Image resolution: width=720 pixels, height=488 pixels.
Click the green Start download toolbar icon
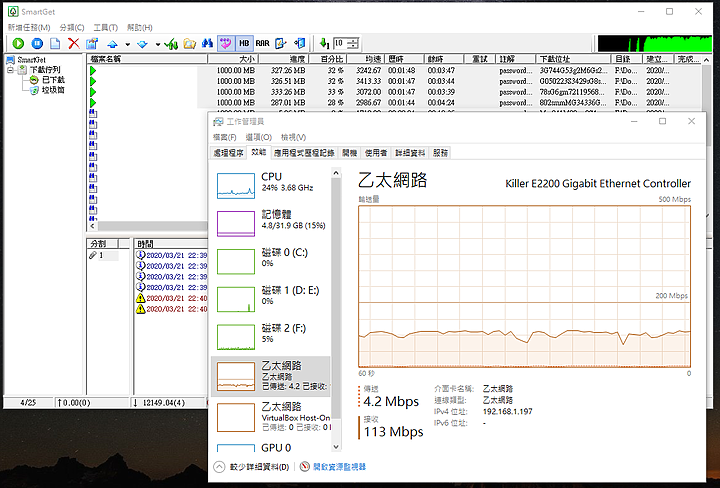click(x=16, y=44)
